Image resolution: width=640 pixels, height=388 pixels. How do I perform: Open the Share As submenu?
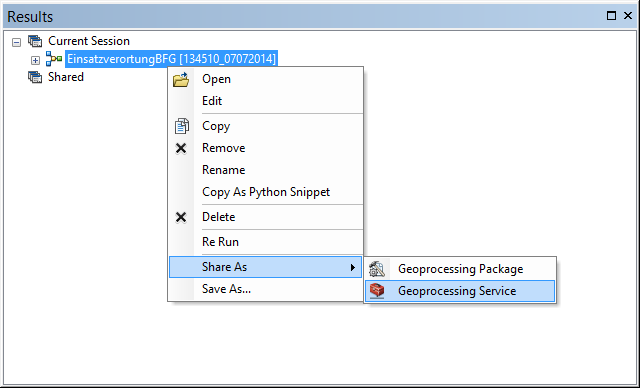click(x=266, y=267)
